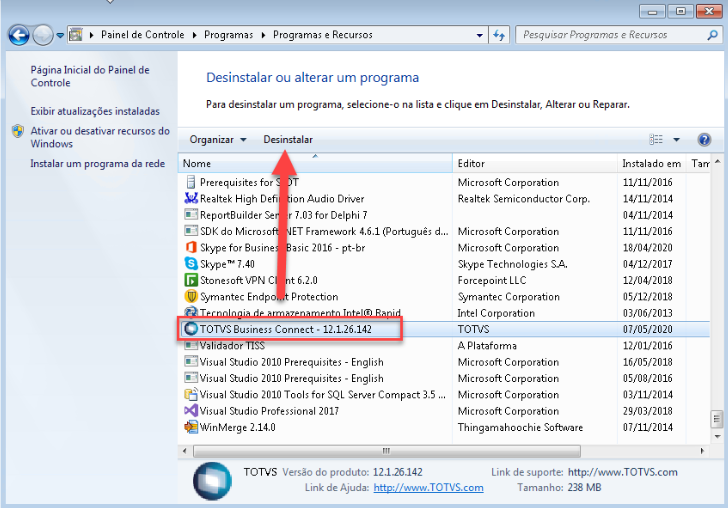
Task: Click the Control Panel icon in address bar
Action: [x=76, y=34]
